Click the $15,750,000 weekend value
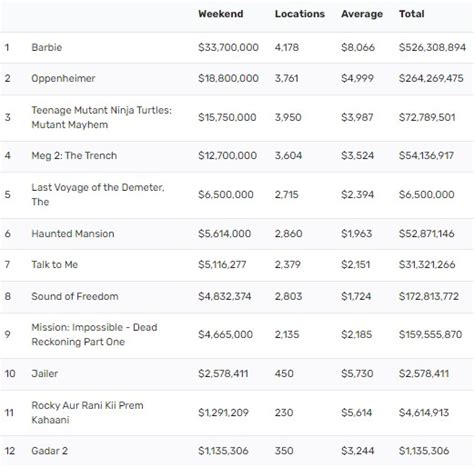474x467 pixels. [227, 117]
